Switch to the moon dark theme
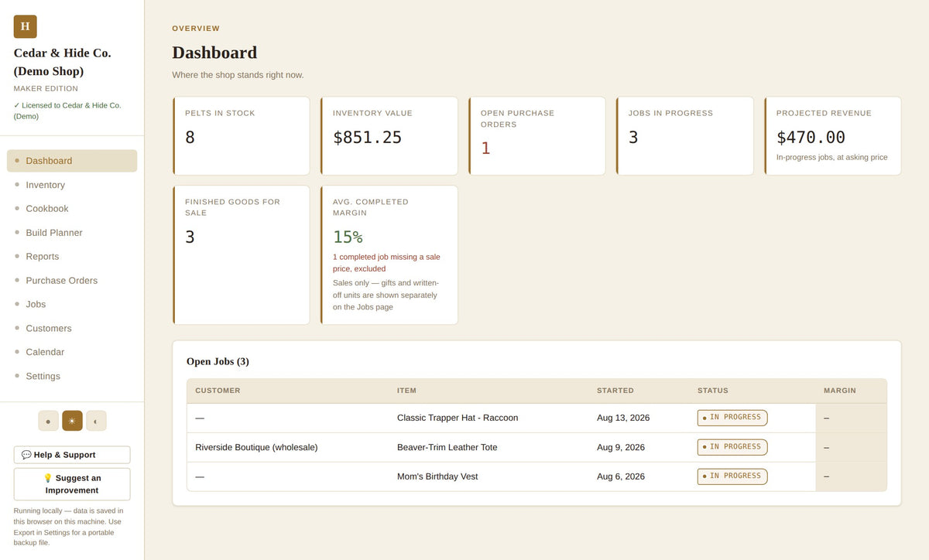This screenshot has height=560, width=929. (96, 421)
